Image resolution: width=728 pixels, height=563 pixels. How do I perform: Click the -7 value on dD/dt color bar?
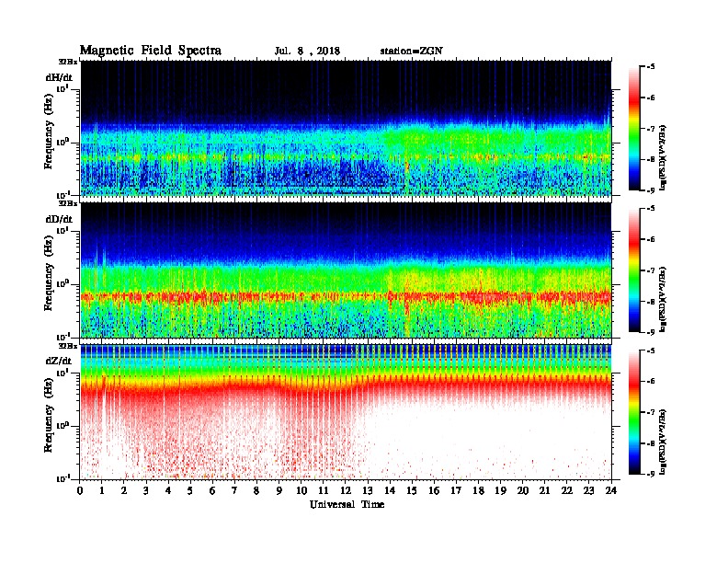[650, 270]
